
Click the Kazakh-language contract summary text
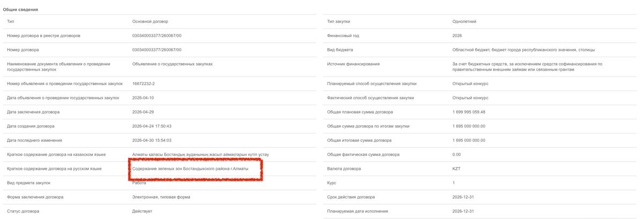200,154
